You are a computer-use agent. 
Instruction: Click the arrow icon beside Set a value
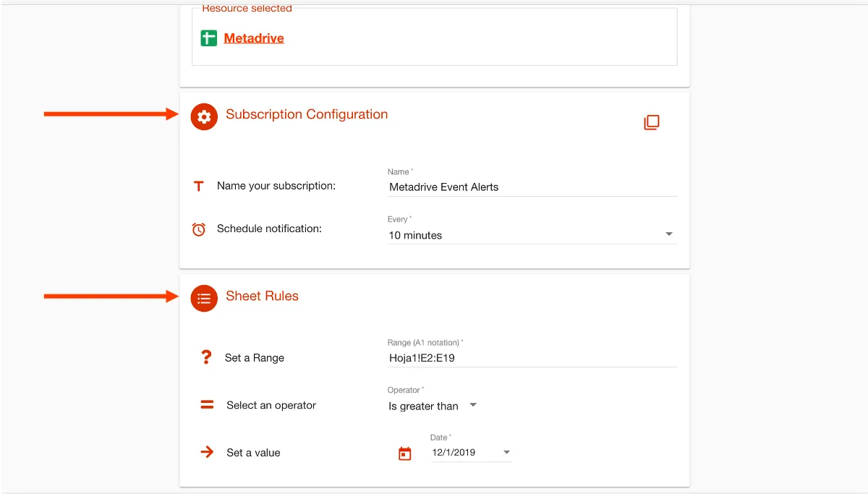pos(207,452)
